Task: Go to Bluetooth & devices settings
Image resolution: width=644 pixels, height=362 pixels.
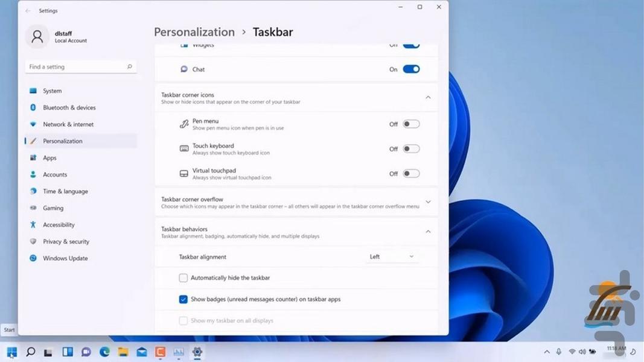Action: tap(69, 107)
